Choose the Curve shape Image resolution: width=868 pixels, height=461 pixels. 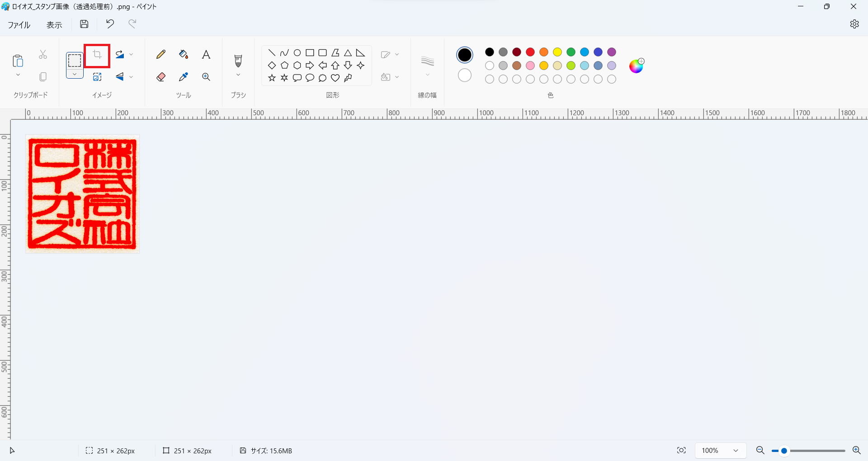(x=284, y=53)
